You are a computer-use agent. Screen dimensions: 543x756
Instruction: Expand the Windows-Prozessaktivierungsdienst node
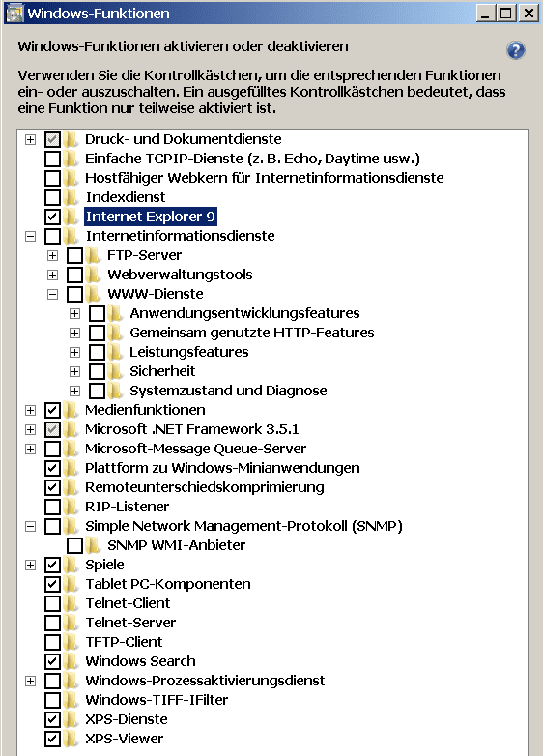(x=30, y=681)
